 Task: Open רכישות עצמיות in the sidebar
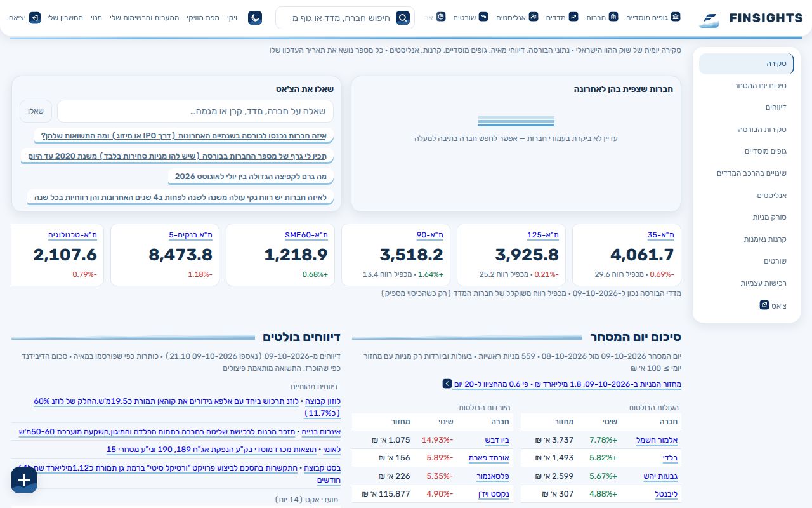coord(747,283)
